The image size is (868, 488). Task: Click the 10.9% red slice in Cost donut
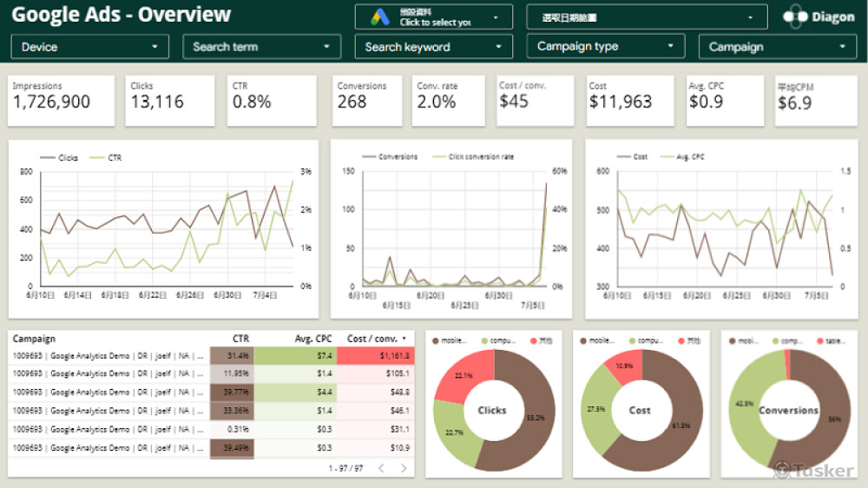pyautogui.click(x=624, y=366)
